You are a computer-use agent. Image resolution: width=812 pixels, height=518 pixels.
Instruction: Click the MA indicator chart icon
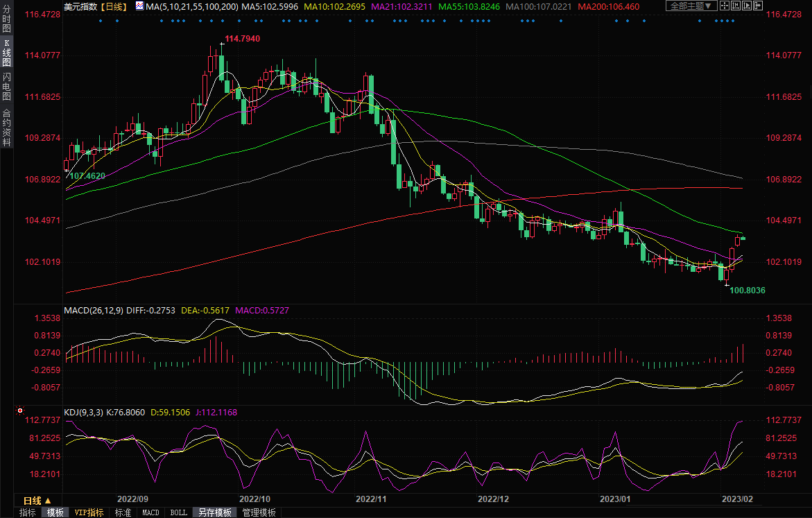pyautogui.click(x=139, y=6)
